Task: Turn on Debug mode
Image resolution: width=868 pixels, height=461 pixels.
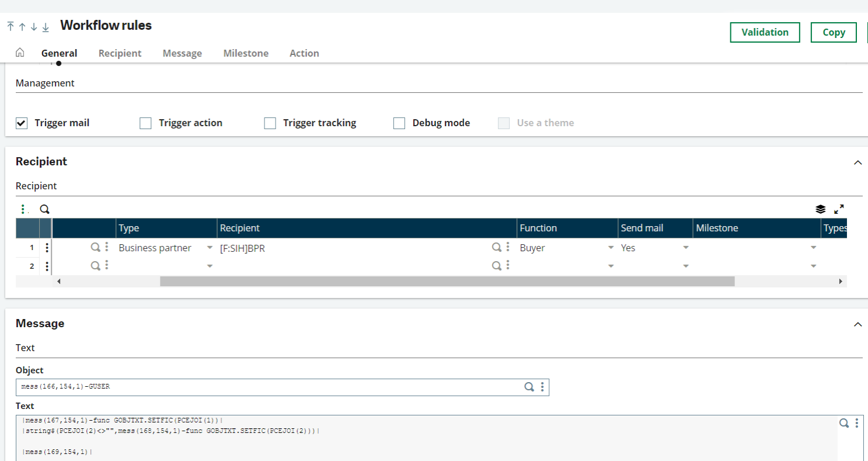Action: pyautogui.click(x=399, y=123)
